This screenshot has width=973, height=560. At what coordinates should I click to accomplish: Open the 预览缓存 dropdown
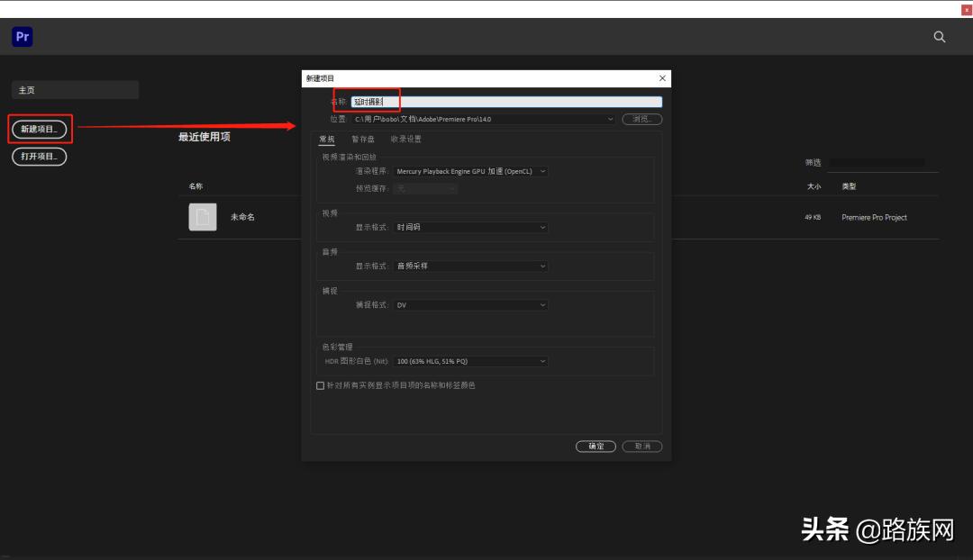coord(425,188)
